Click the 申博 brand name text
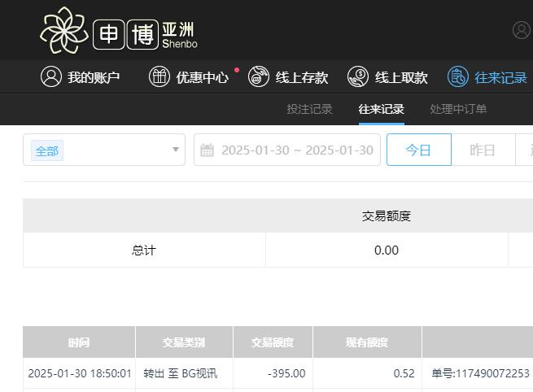 tap(125, 34)
